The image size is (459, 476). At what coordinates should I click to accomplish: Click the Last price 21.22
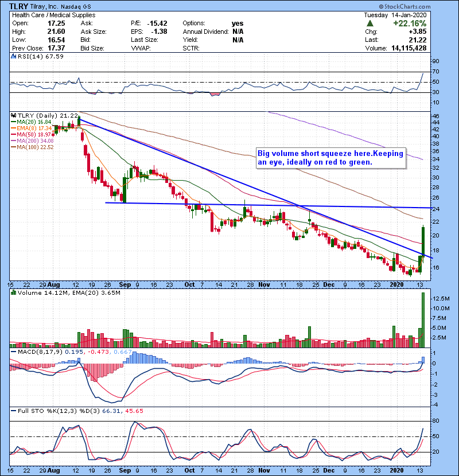click(418, 40)
